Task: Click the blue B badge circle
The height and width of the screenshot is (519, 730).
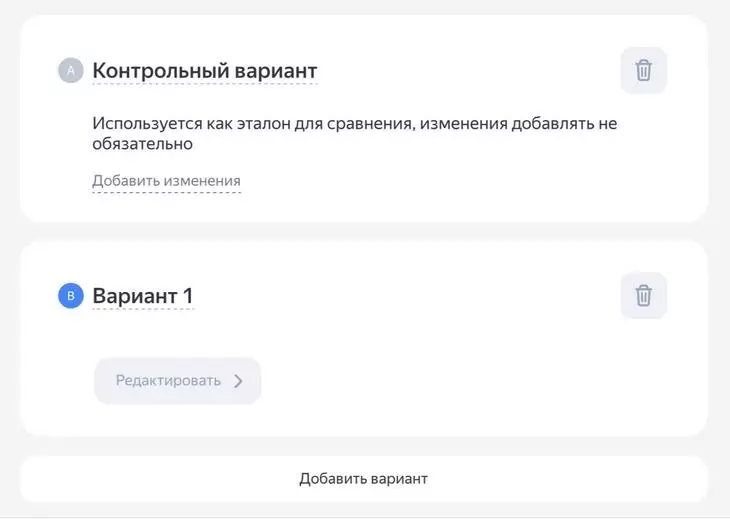Action: (x=70, y=296)
